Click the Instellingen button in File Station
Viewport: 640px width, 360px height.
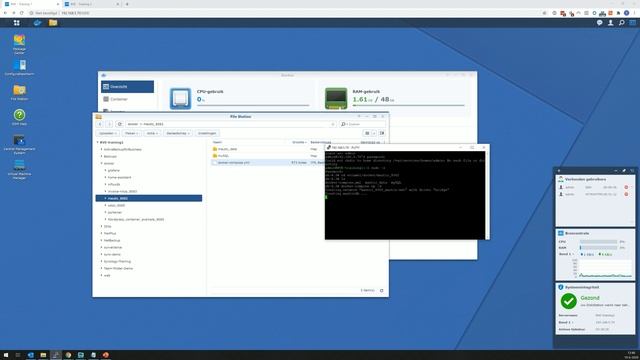[x=207, y=133]
